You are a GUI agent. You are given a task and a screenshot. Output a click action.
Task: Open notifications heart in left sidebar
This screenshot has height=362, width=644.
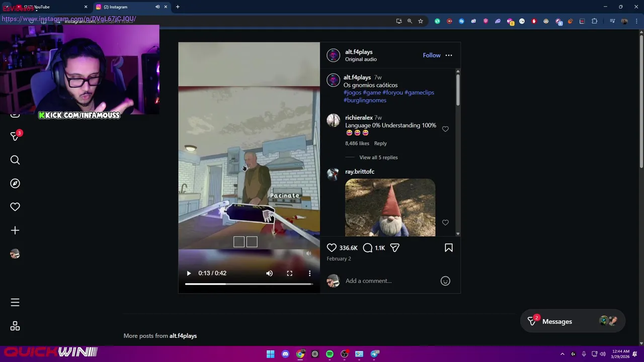pos(15,207)
